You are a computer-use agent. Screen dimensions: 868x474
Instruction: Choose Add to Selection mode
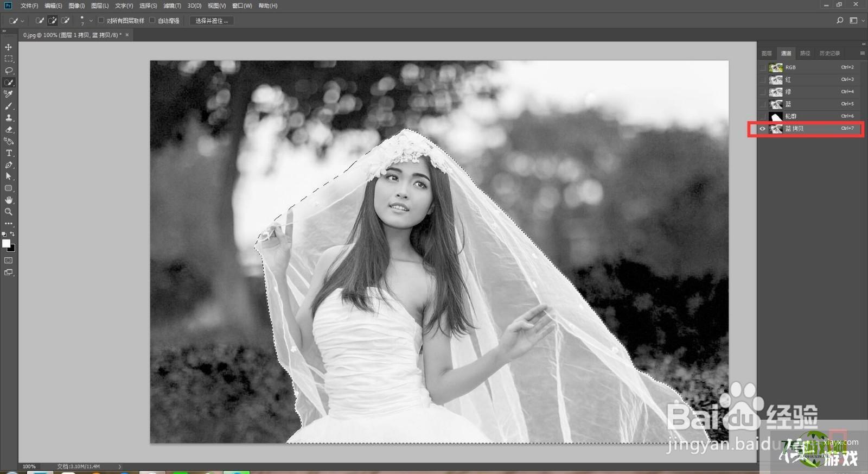[x=52, y=21]
